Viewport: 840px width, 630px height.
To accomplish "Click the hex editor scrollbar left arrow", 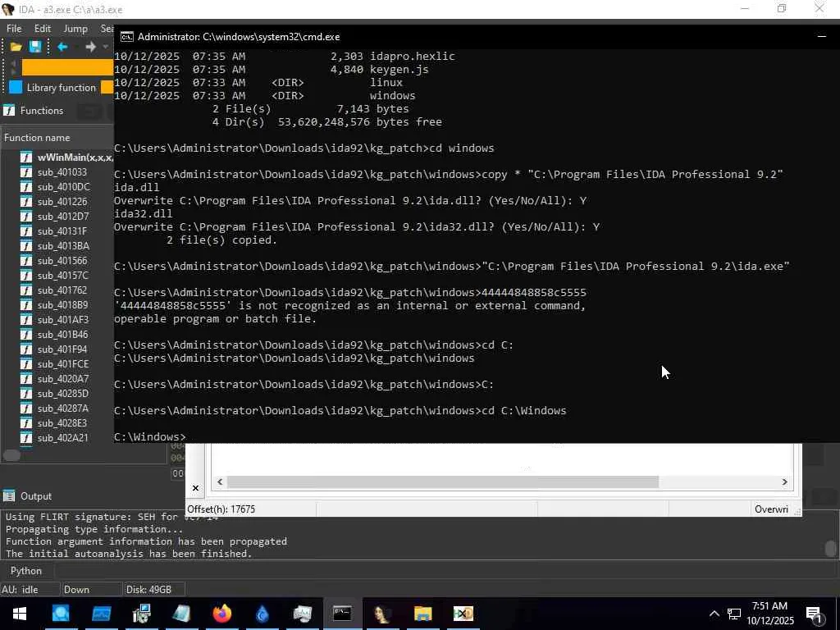I will (220, 482).
